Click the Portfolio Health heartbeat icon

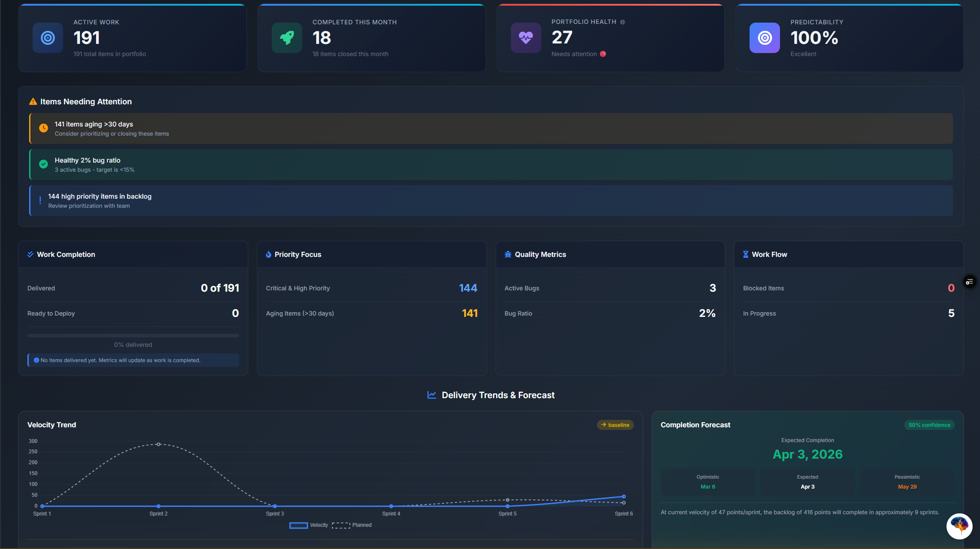coord(526,38)
